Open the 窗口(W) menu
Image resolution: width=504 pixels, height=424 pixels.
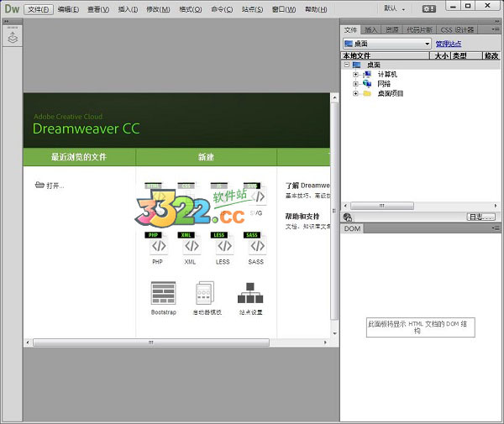pyautogui.click(x=284, y=9)
